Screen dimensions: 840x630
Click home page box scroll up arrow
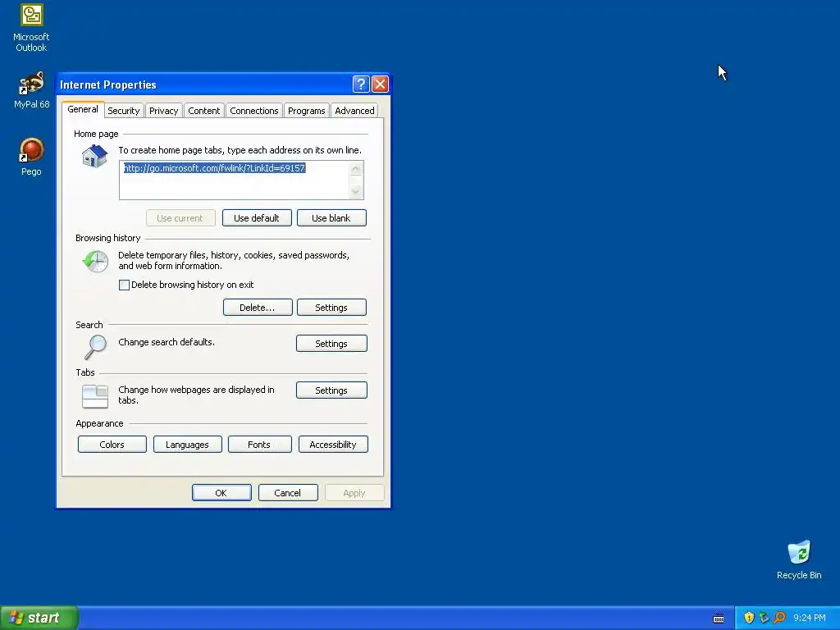355,169
